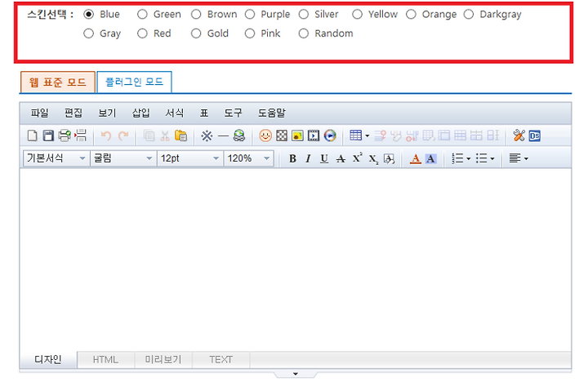588x382 pixels.
Task: Click the copy icon
Action: tap(149, 135)
